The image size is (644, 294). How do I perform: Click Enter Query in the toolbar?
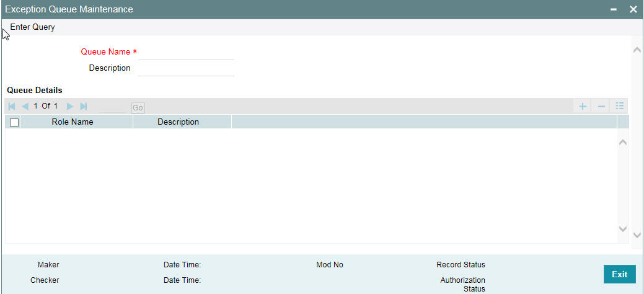[32, 27]
